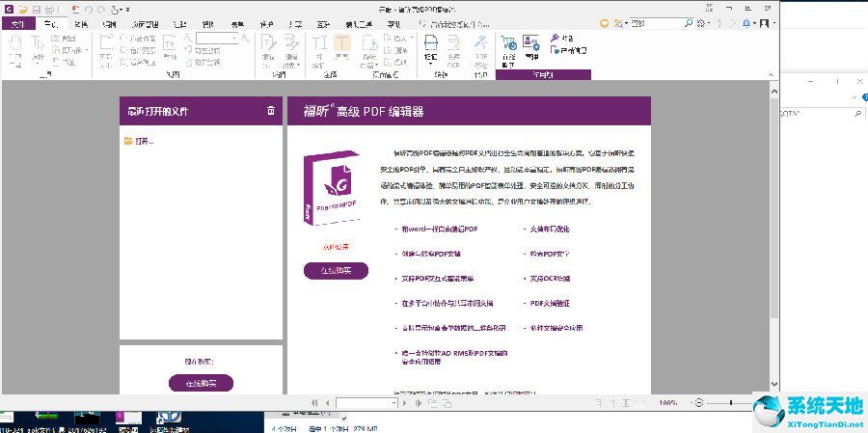868x433 pixels.
Task: Open the find options dropdown beside search box
Action: [626, 23]
